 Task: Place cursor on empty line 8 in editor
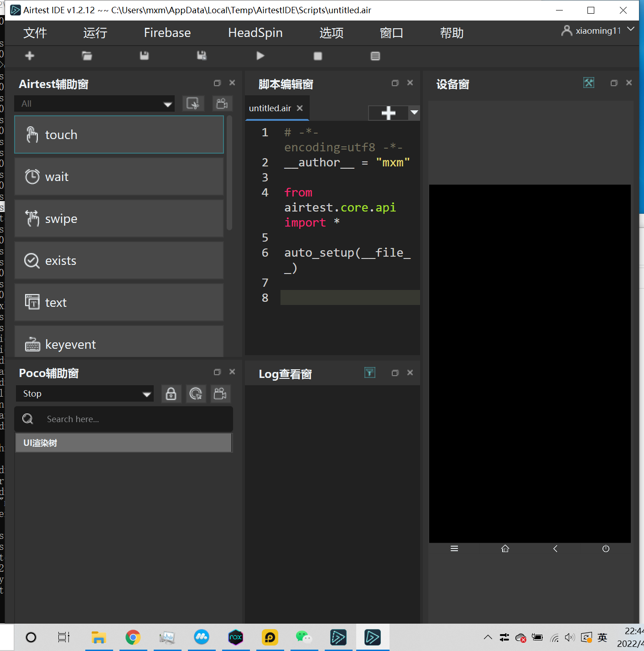click(x=350, y=298)
